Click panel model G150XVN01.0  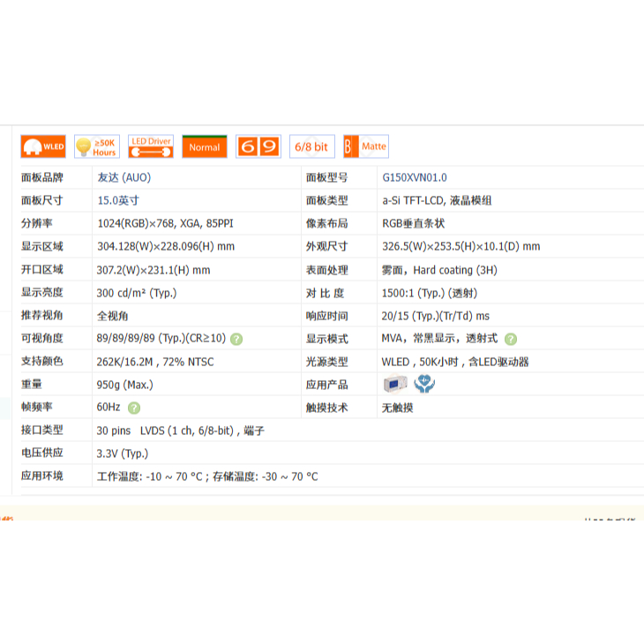(x=414, y=177)
